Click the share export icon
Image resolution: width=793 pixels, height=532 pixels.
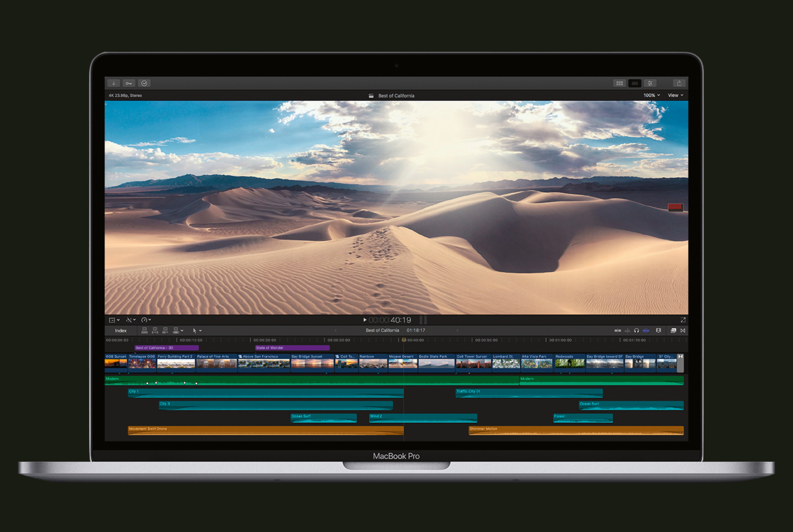679,83
